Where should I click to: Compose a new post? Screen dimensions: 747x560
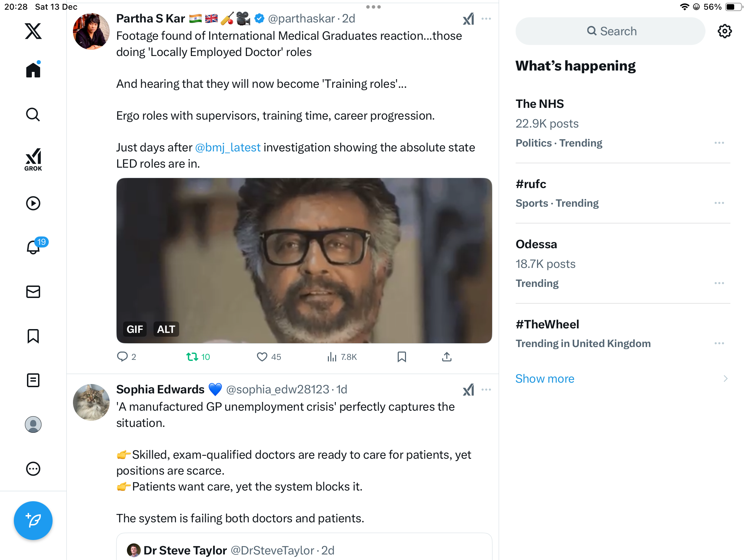coord(33,520)
